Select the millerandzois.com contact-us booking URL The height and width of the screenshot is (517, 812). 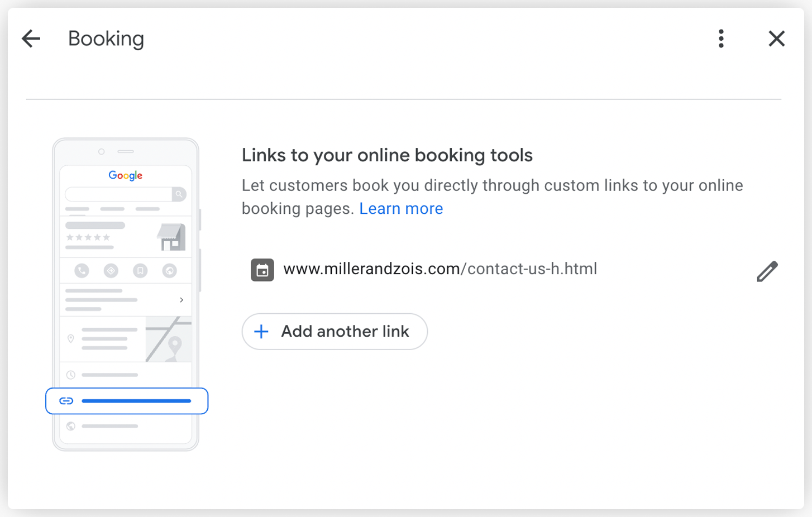point(440,269)
